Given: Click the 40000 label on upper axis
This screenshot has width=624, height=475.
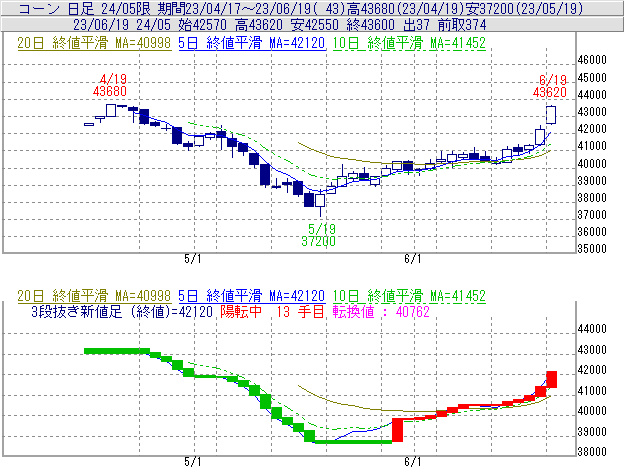Looking at the screenshot, I should [592, 164].
